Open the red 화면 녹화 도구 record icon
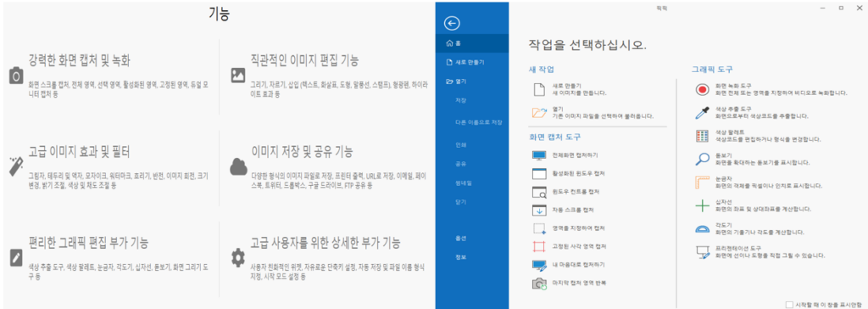Viewport: 868px width, 309px height. coord(702,90)
